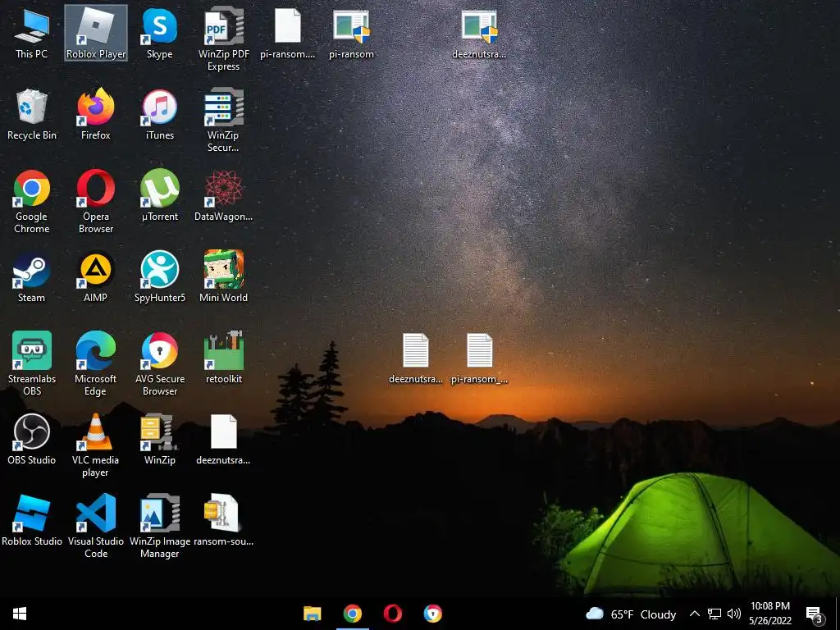Screen dimensions: 840x630
Task: Open the notification center with 3 alerts
Action: pos(814,614)
